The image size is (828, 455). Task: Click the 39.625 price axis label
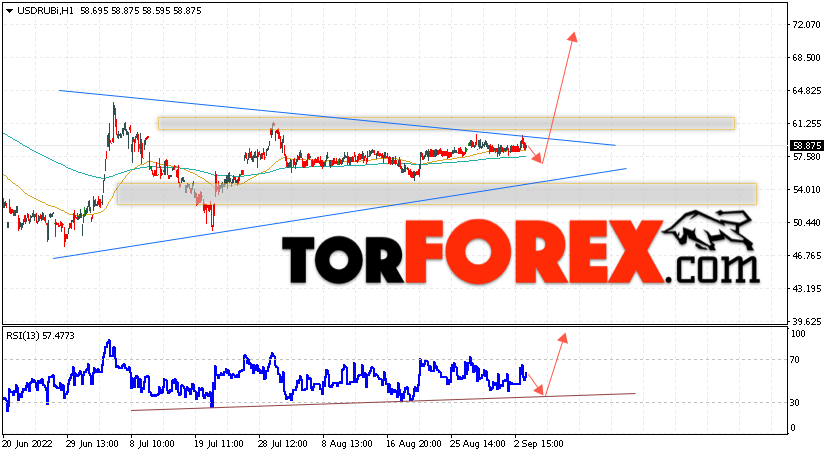click(806, 321)
